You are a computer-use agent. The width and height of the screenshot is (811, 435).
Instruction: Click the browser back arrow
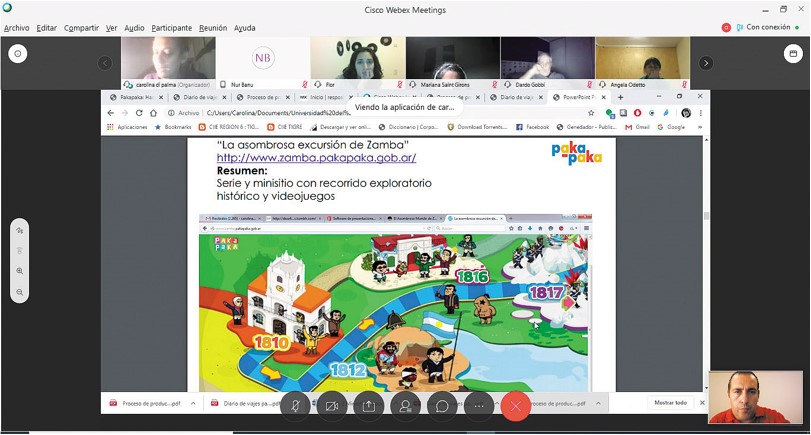click(x=111, y=113)
